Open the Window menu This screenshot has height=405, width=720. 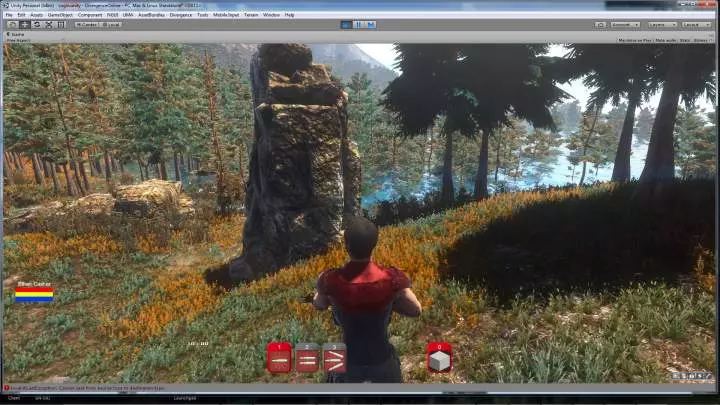tap(271, 15)
